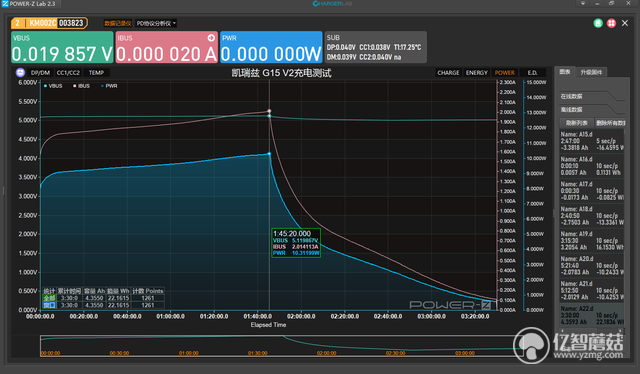Click the cursor marker on IBUS peak

coord(269,111)
